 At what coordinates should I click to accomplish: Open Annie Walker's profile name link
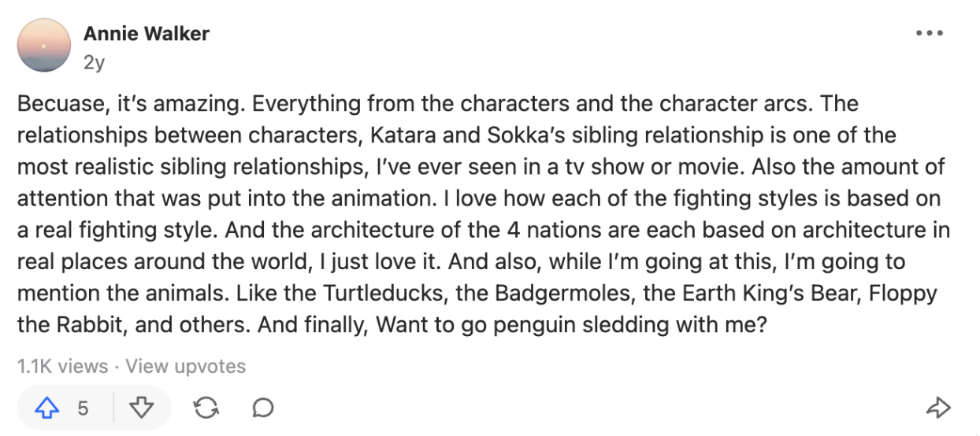point(147,35)
